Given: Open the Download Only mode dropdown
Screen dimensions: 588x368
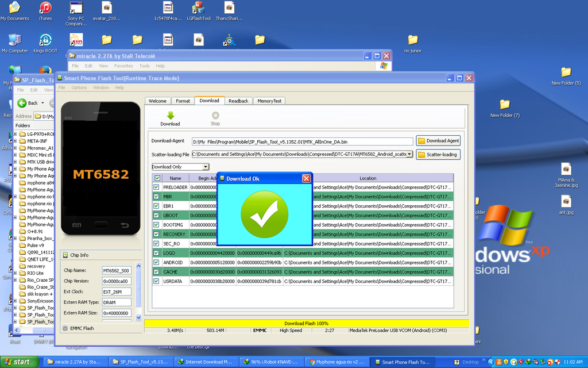Looking at the screenshot, I should point(206,167).
